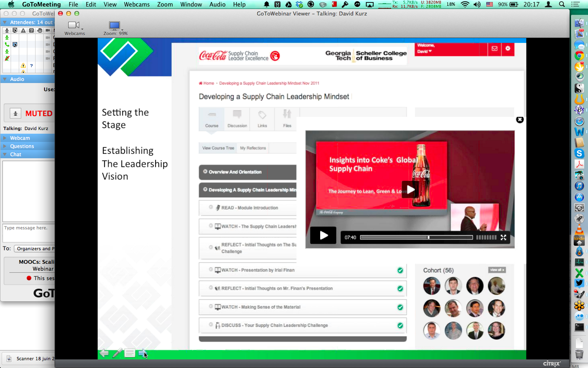
Task: Click the raised hand column header
Action: tap(40, 30)
